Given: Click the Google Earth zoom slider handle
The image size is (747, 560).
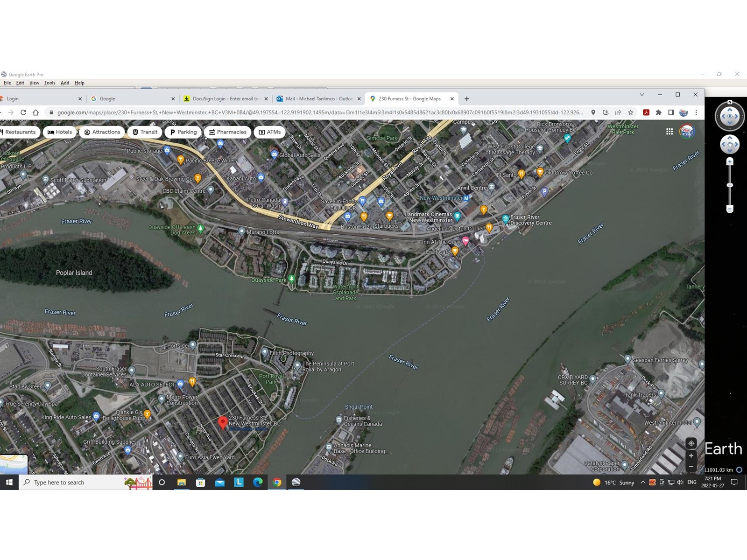Looking at the screenshot, I should [730, 185].
